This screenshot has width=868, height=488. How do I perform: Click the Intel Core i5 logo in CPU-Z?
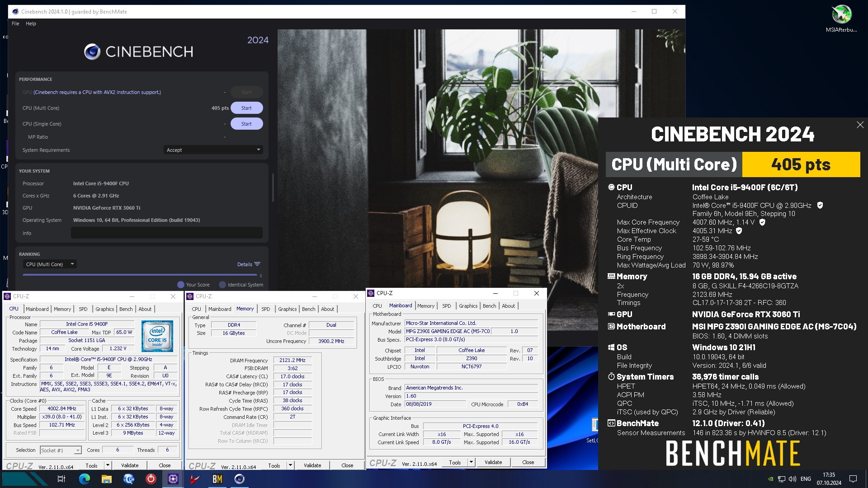157,336
